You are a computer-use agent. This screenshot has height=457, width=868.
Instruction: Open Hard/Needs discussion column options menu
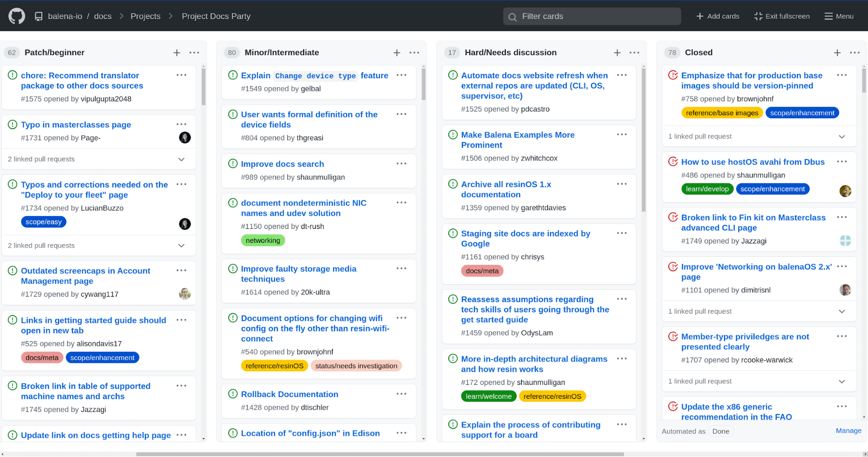coord(634,53)
